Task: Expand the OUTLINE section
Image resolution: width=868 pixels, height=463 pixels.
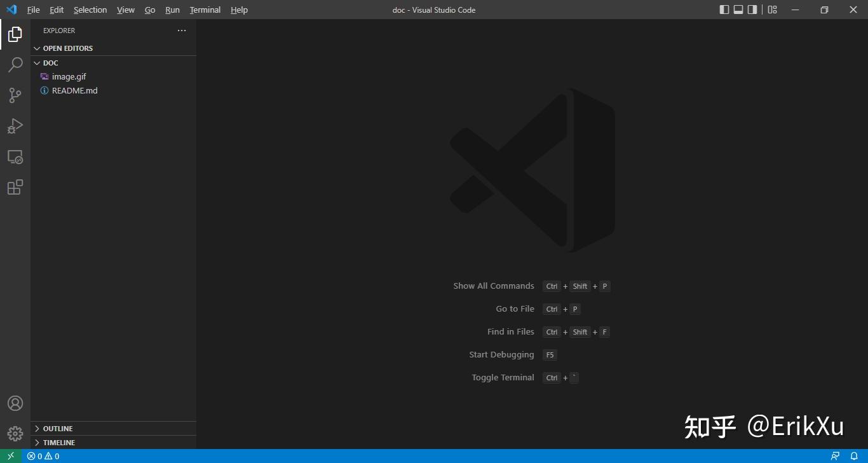Action: 57,428
